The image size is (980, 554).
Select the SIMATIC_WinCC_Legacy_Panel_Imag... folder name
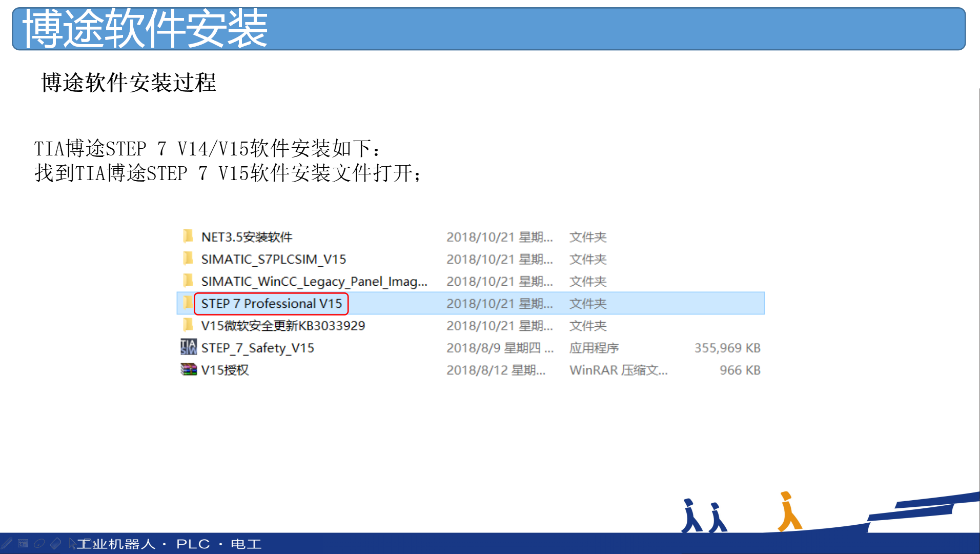(314, 282)
